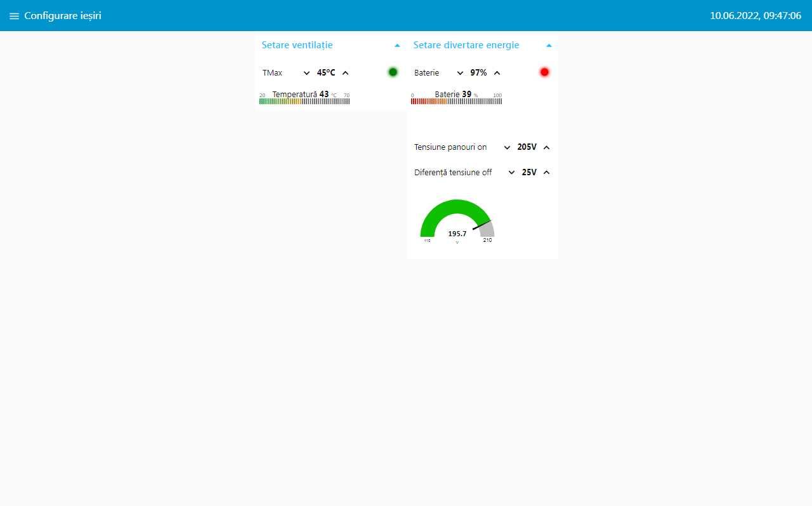This screenshot has height=506, width=812.
Task: Decrease the Baterie threshold percentage
Action: point(460,73)
